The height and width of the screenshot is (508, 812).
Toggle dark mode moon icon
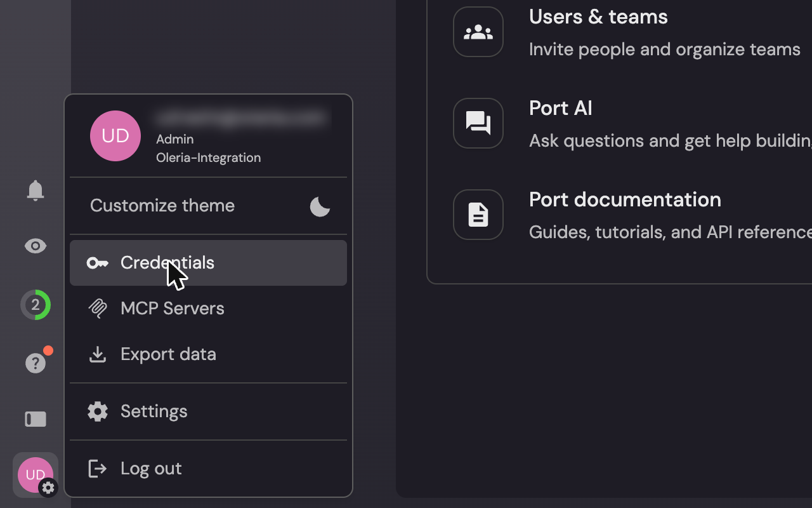pos(320,206)
